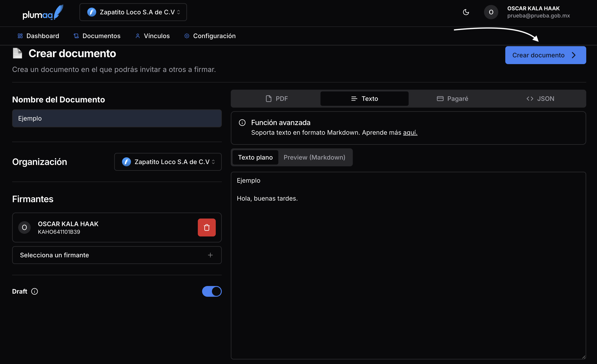The image size is (597, 364).
Task: Click the blue Crear documento button
Action: [x=545, y=55]
